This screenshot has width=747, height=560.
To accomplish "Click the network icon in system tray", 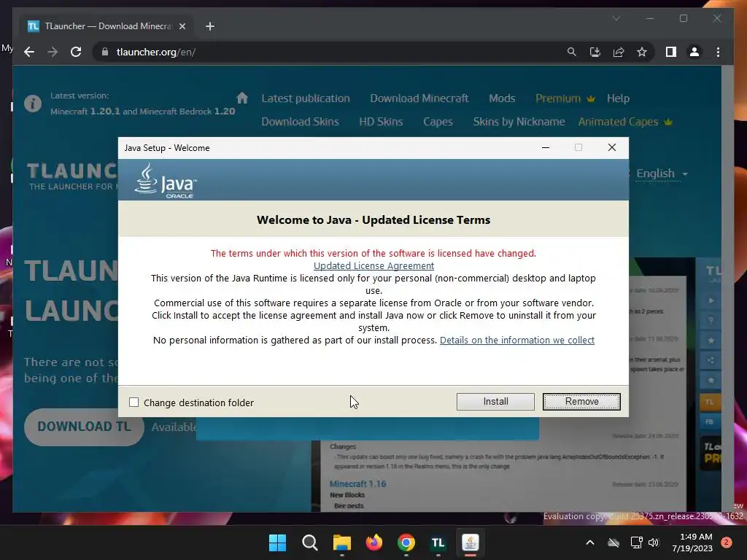I will (x=636, y=542).
